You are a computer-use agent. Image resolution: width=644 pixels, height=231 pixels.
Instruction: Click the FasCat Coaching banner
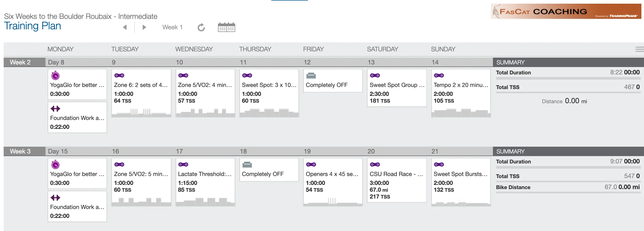[566, 11]
